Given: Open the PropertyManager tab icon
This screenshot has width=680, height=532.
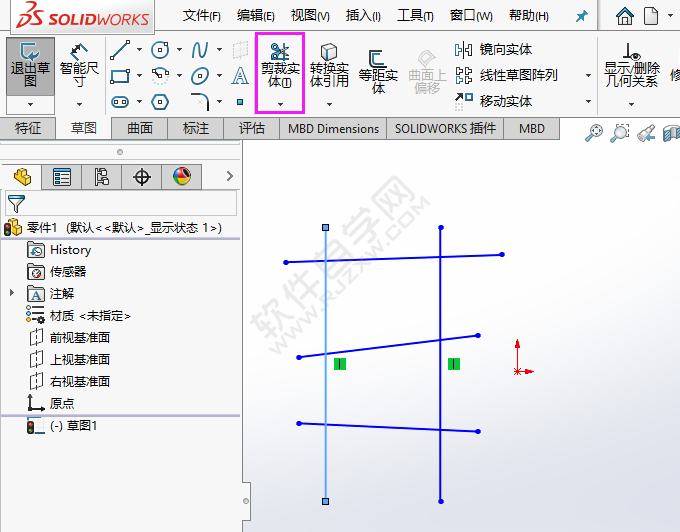Looking at the screenshot, I should (x=62, y=177).
